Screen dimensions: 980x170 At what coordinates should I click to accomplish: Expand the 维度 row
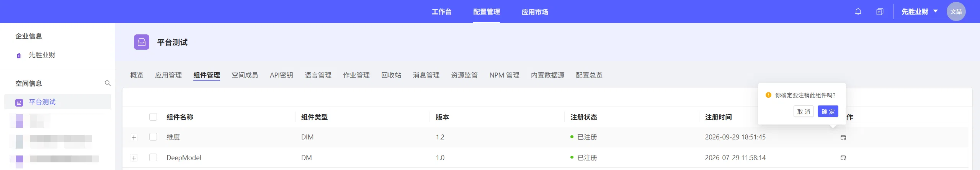(x=134, y=138)
